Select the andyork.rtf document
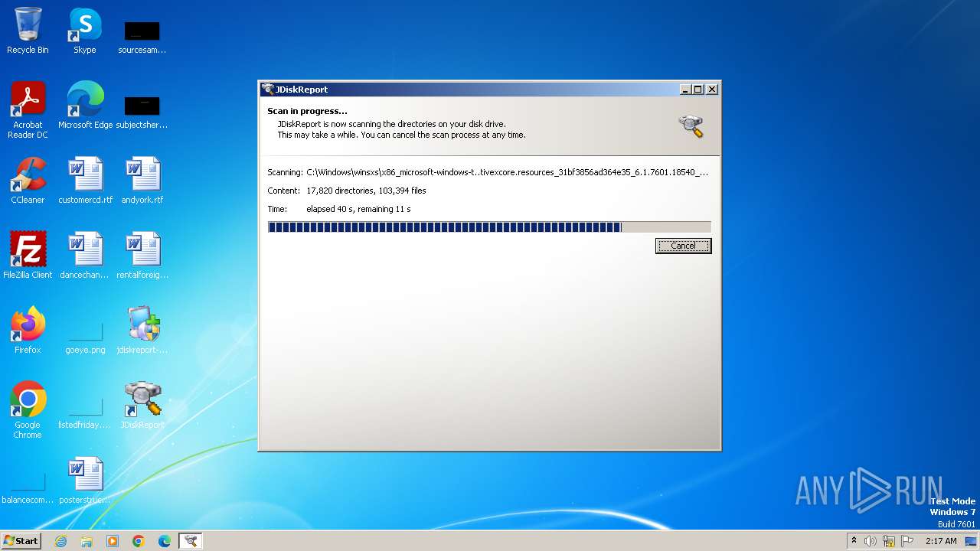Viewport: 980px width, 551px height. pyautogui.click(x=142, y=181)
